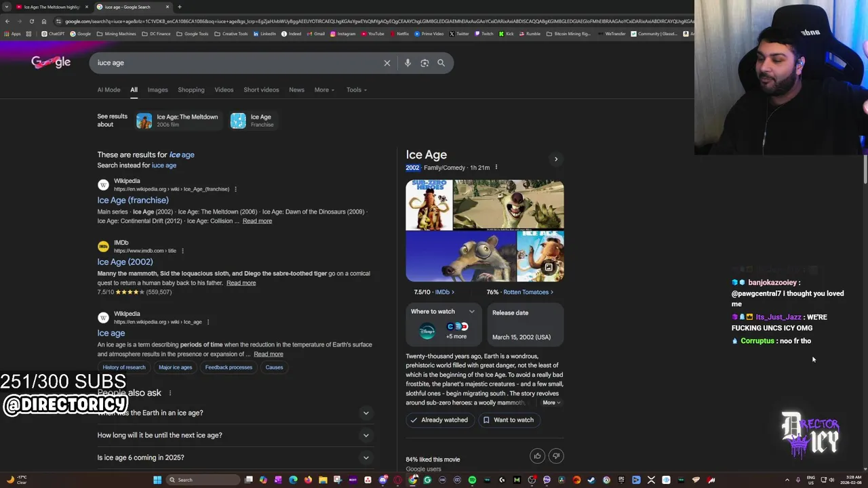868x488 pixels.
Task: Switch to the Videos tab
Action: click(224, 89)
